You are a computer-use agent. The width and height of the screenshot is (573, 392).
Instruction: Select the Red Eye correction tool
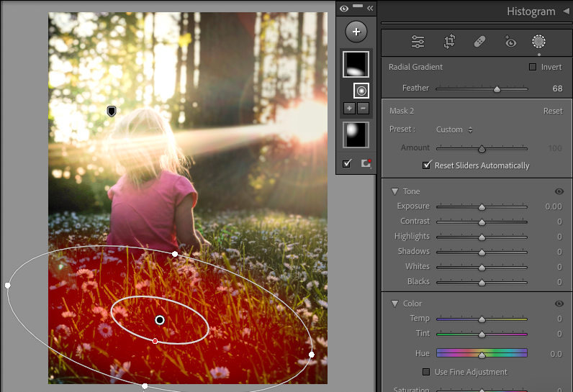click(x=510, y=42)
